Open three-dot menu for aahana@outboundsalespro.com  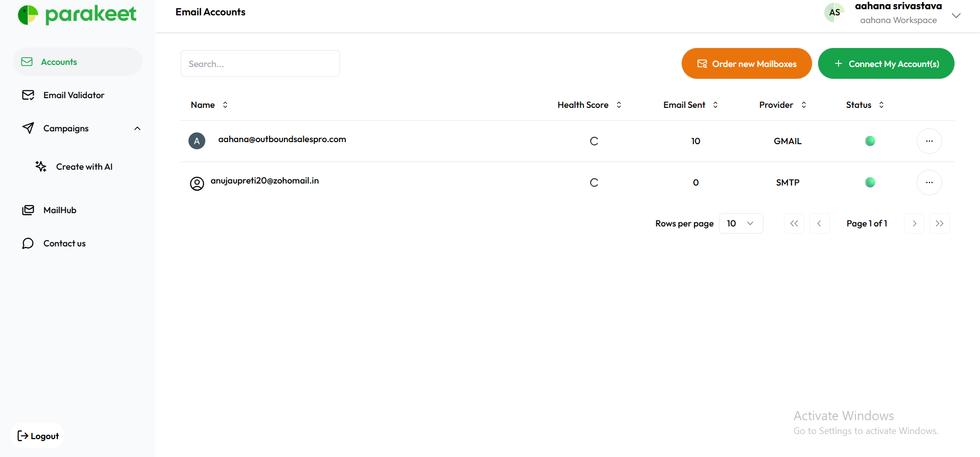(929, 141)
